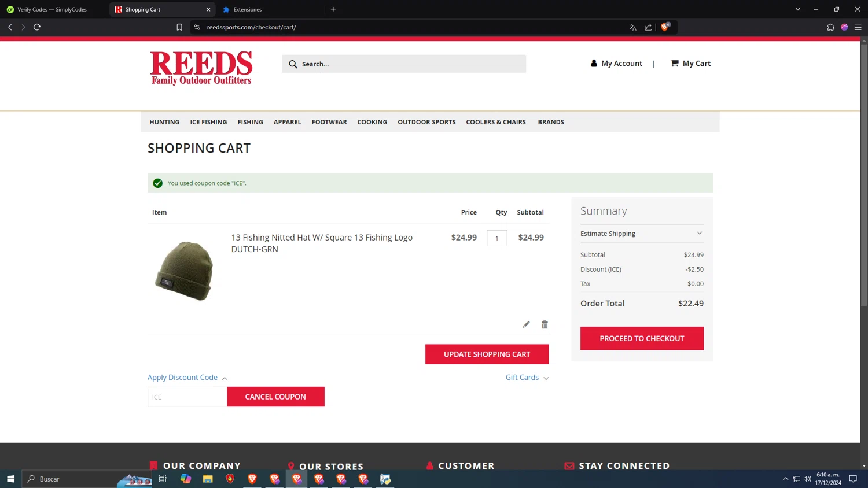Click PROCEED TO CHECKOUT button
Image resolution: width=868 pixels, height=488 pixels.
tap(642, 338)
